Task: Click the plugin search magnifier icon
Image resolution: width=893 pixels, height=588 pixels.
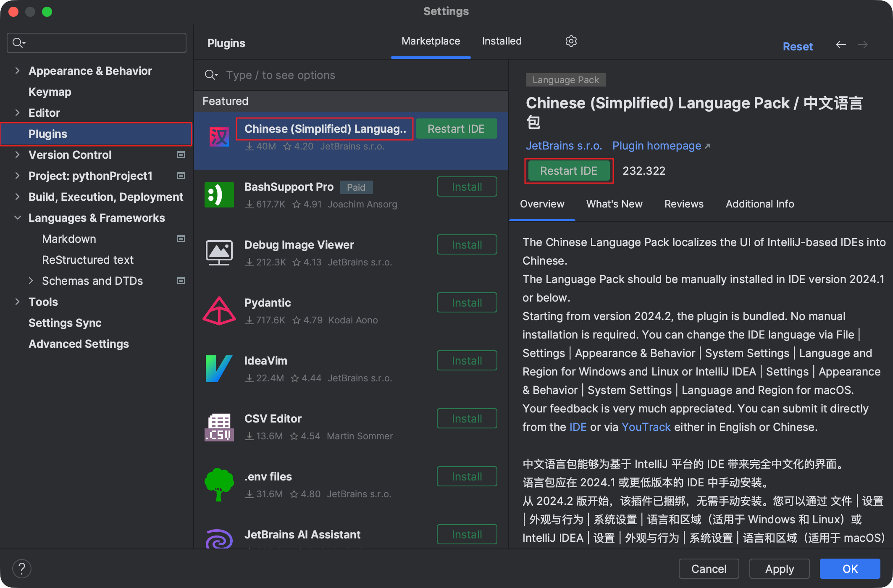Action: pyautogui.click(x=211, y=75)
